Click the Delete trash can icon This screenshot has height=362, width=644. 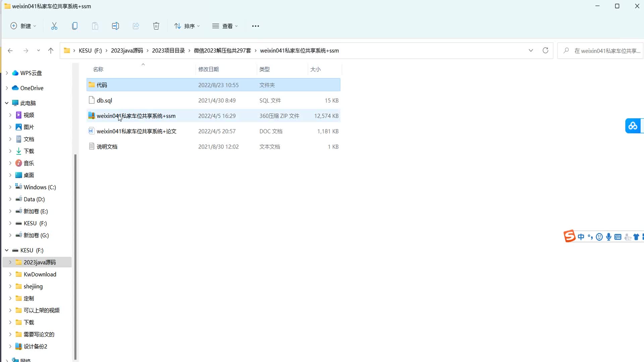[156, 26]
